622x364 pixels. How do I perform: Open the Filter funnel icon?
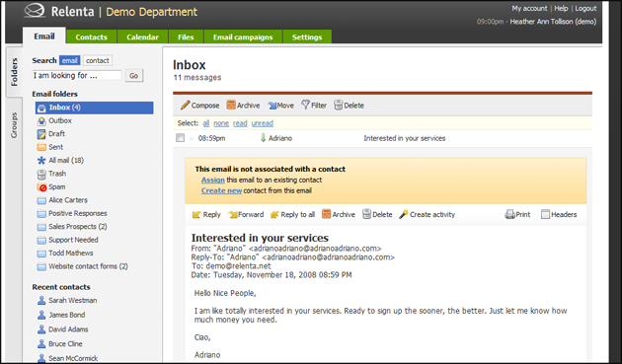(x=305, y=105)
